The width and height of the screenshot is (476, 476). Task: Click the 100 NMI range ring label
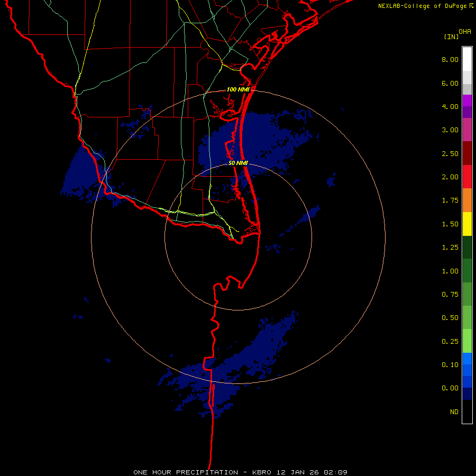coord(238,89)
